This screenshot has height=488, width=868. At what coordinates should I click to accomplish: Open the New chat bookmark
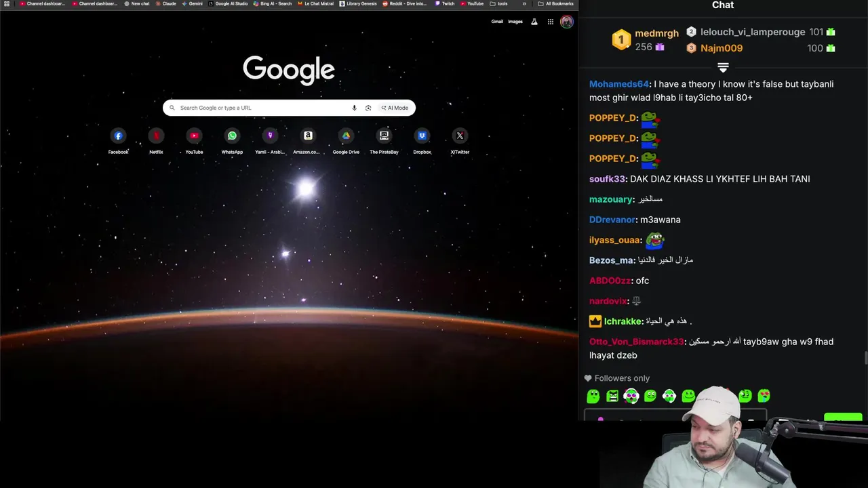tap(136, 3)
